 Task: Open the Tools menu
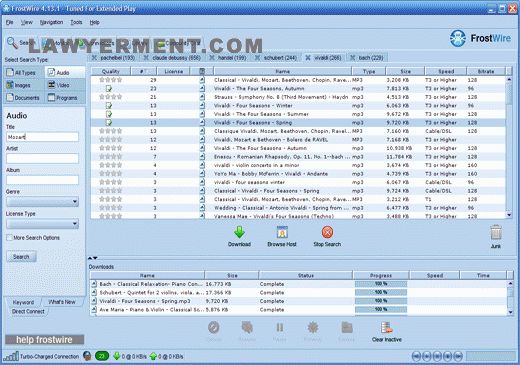click(x=76, y=22)
